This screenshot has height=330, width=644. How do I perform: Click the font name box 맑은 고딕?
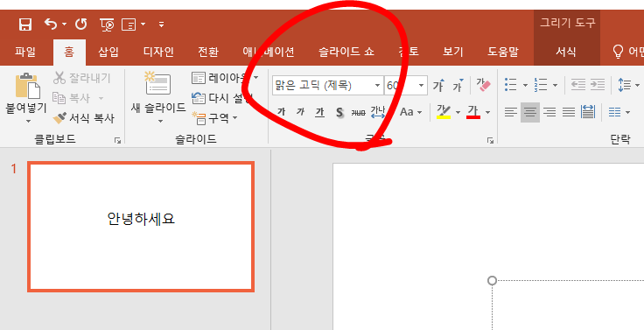322,86
